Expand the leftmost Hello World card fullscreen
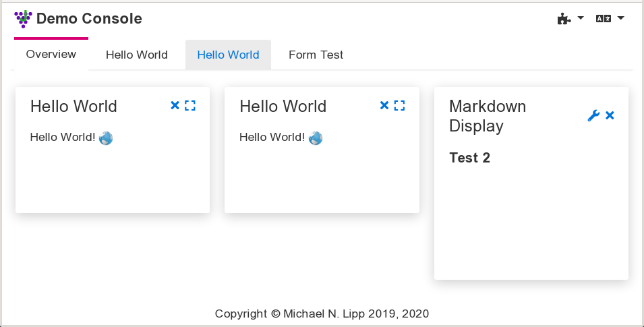The image size is (644, 327). (190, 105)
